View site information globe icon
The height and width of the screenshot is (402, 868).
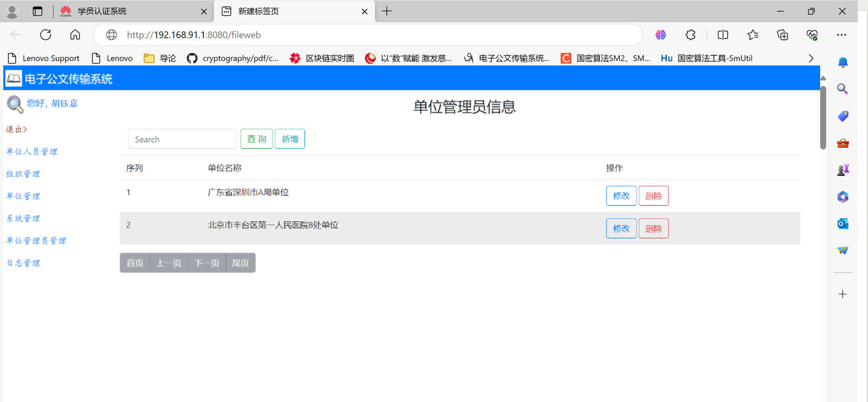click(111, 35)
